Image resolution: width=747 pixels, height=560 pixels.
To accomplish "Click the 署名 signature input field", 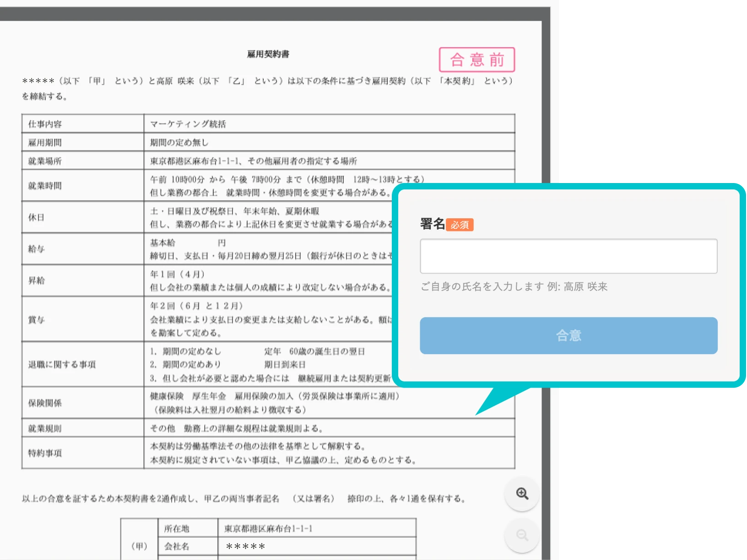I will 568,256.
